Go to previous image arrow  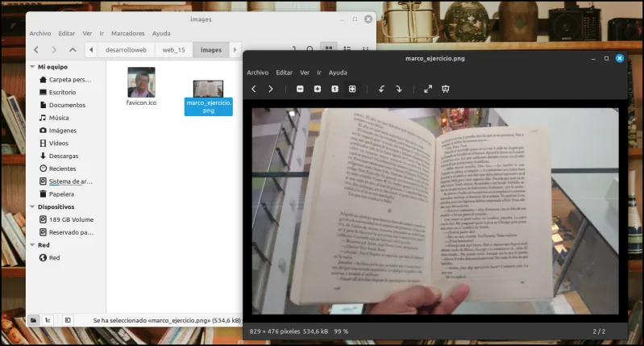(254, 89)
